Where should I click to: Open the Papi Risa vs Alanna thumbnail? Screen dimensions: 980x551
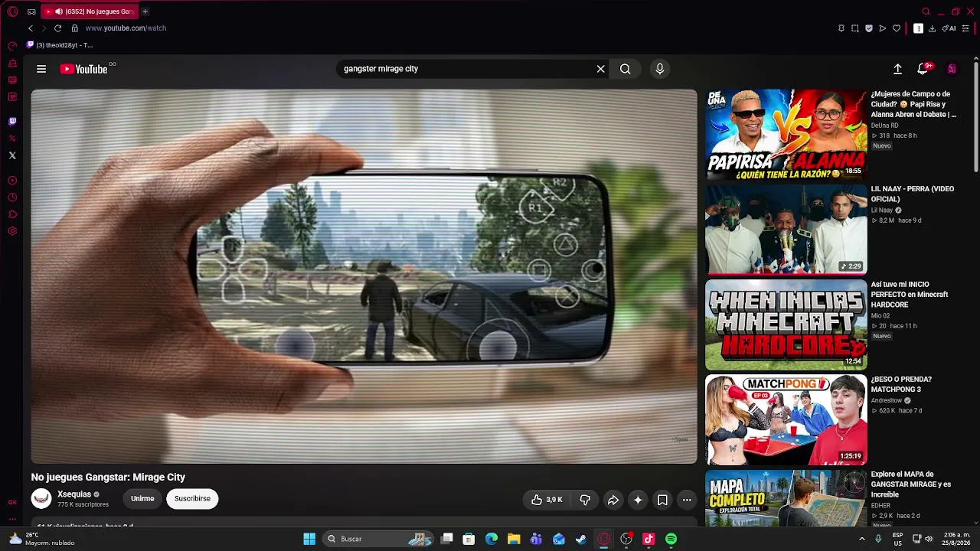786,134
